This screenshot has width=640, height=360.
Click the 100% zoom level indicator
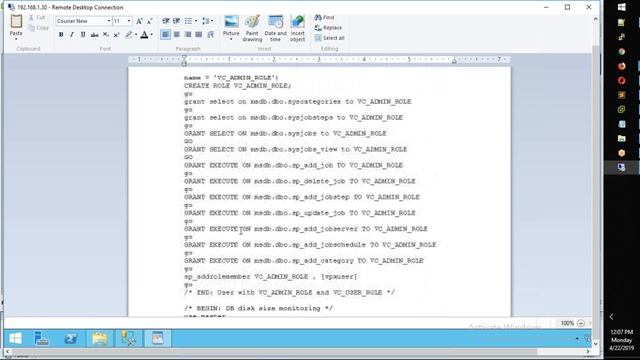(567, 323)
